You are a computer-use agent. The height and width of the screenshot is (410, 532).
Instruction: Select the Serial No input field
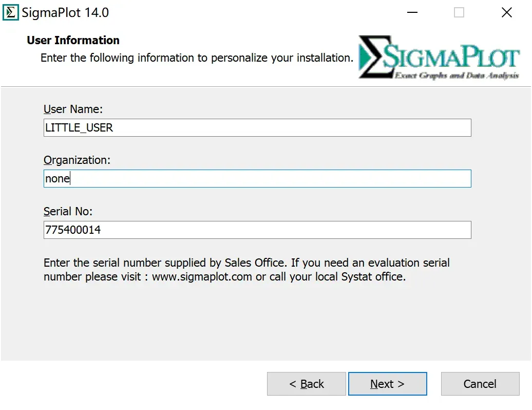click(x=257, y=230)
